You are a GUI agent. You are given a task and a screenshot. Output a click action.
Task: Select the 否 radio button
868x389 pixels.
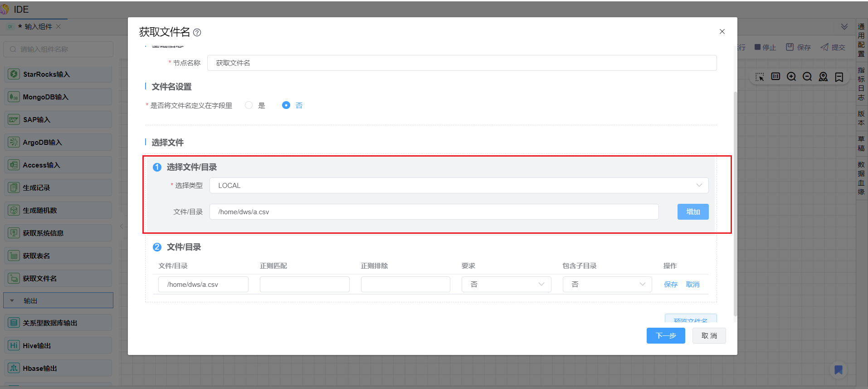[x=286, y=105]
